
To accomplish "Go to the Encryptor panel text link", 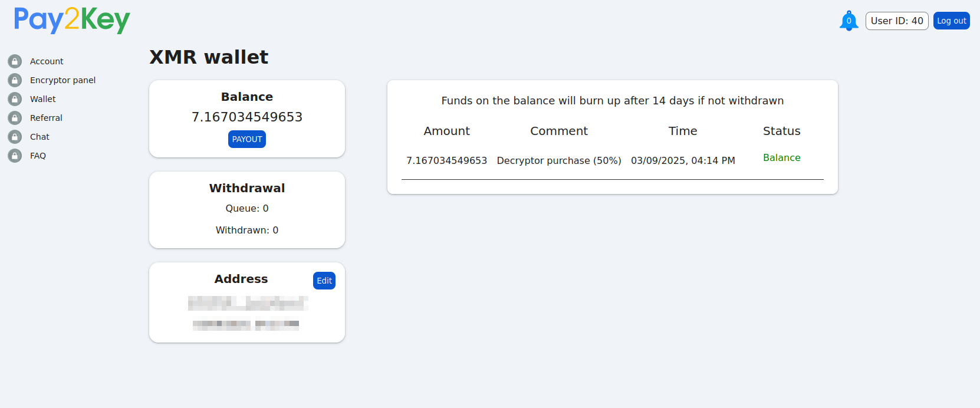I will click(63, 80).
